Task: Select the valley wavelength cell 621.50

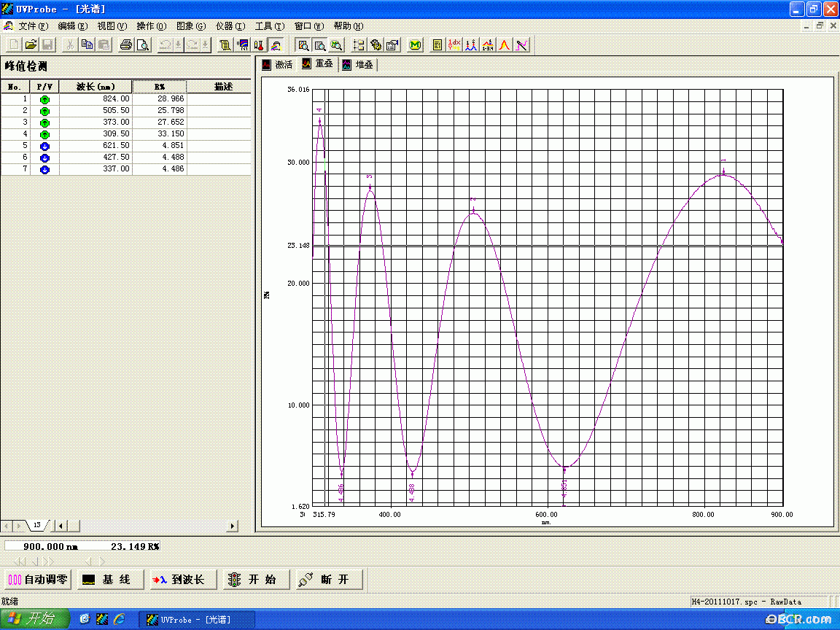Action: pos(96,146)
